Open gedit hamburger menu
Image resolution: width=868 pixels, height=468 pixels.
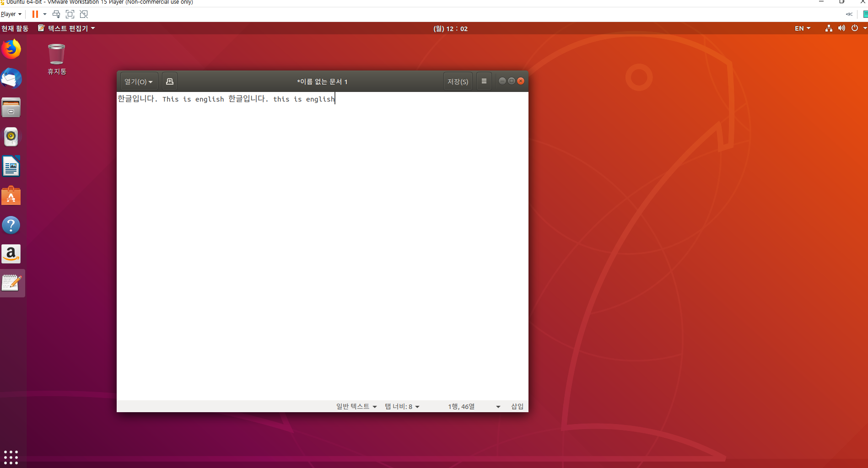click(x=484, y=81)
